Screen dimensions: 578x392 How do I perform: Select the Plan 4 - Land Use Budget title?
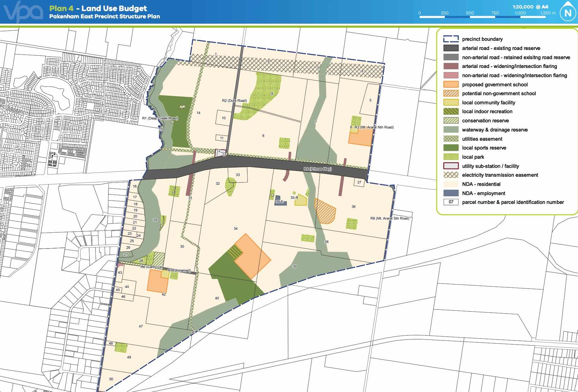(x=98, y=9)
